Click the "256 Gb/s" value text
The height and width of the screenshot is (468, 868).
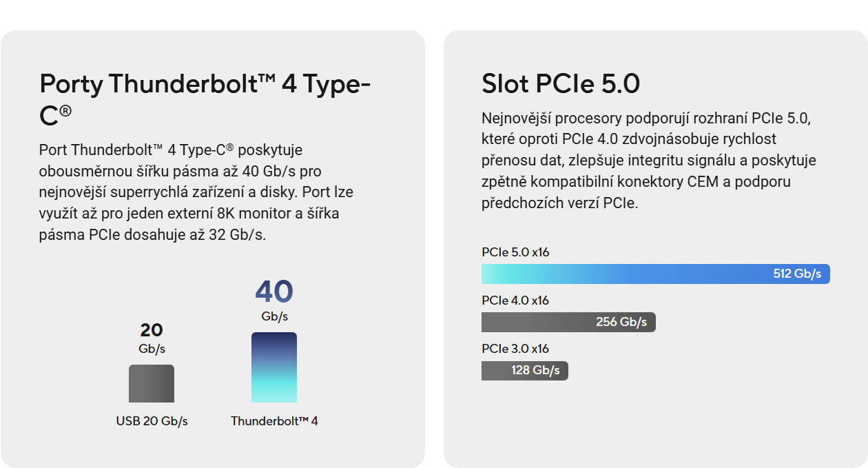coord(621,322)
